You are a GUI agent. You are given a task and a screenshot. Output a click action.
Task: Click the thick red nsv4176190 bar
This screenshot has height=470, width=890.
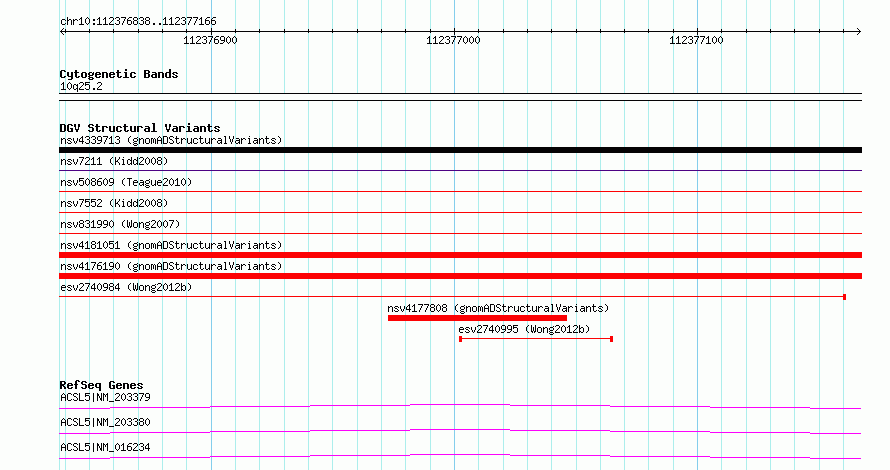point(460,276)
